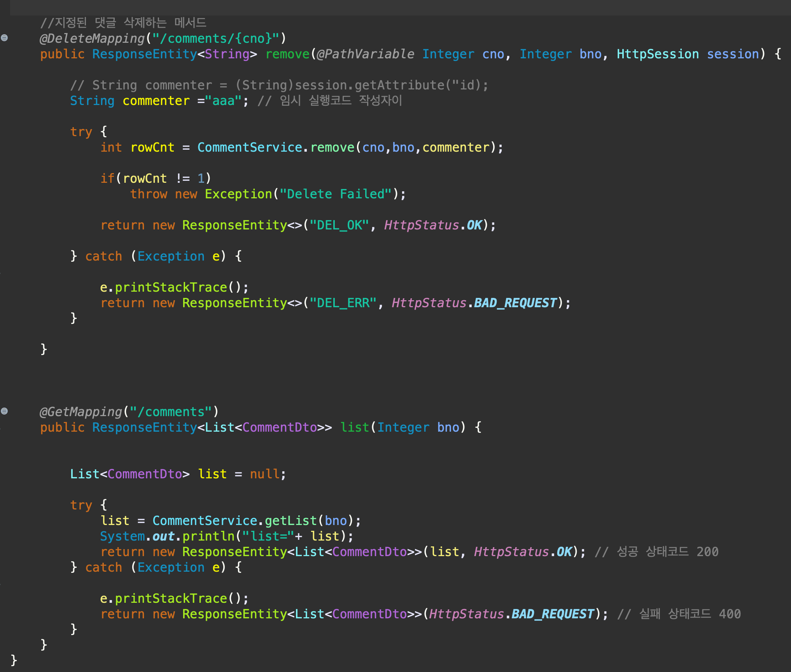Click the "/comments/{cno}" path string
Viewport: 791px width, 672px height.
216,38
